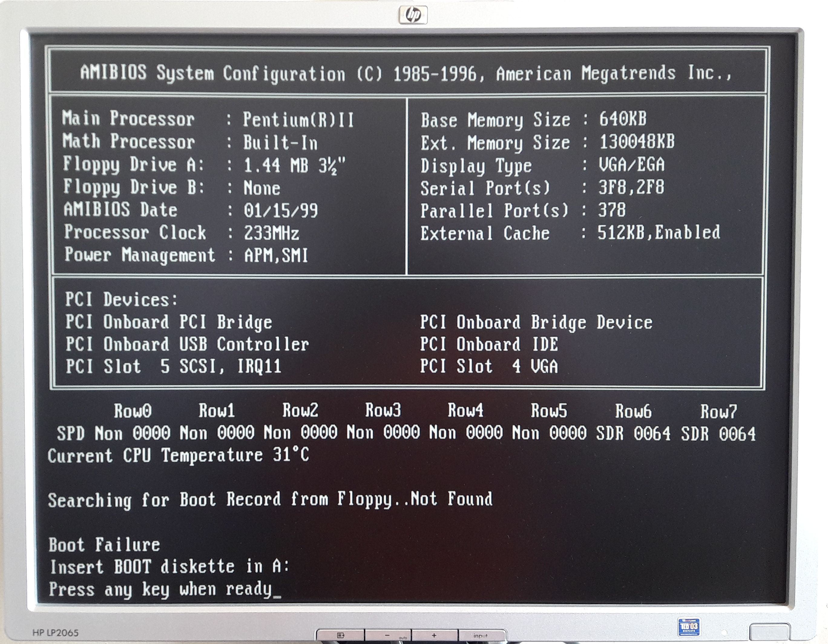Viewport: 828px width, 644px height.
Task: Click PCI Onboard USB Controller entry
Action: click(x=187, y=344)
